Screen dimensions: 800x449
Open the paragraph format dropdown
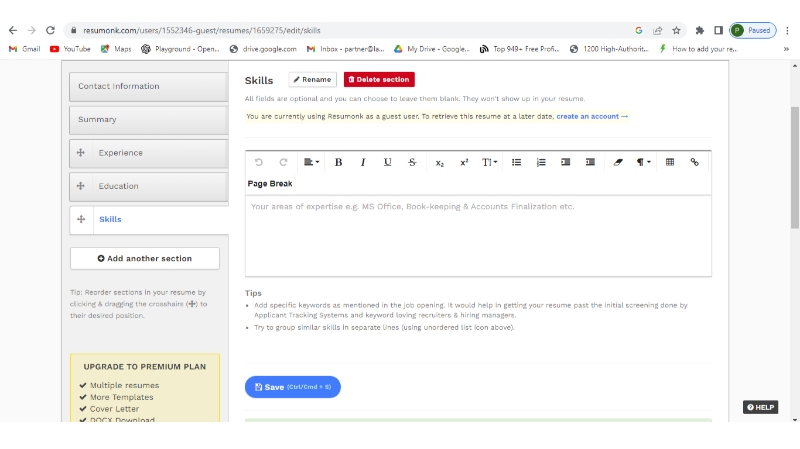click(x=644, y=162)
